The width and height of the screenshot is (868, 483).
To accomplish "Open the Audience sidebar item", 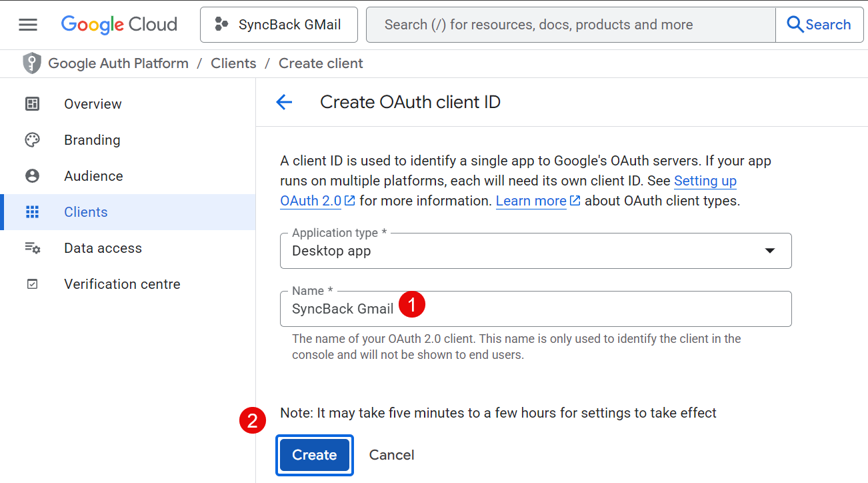I will 93,176.
